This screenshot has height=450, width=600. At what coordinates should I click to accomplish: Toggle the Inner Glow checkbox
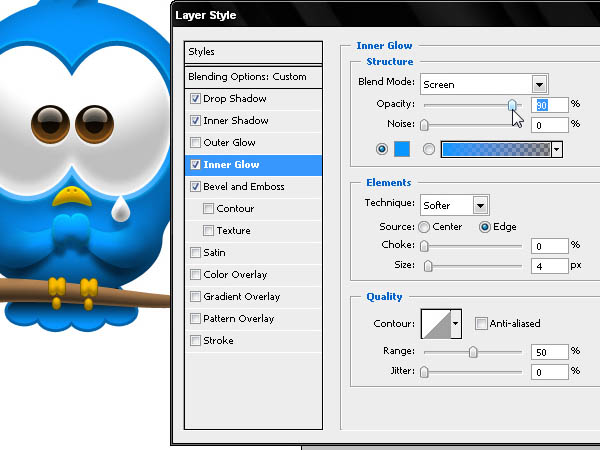click(195, 165)
